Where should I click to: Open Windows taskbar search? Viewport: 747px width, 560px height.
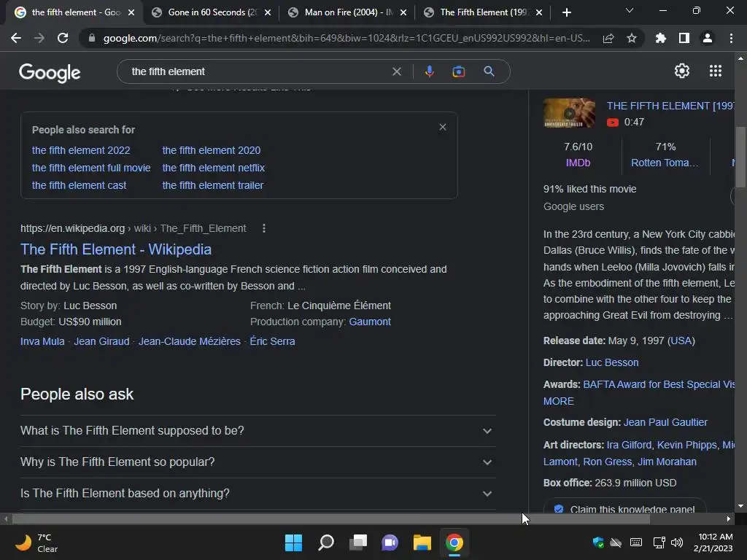(x=326, y=542)
